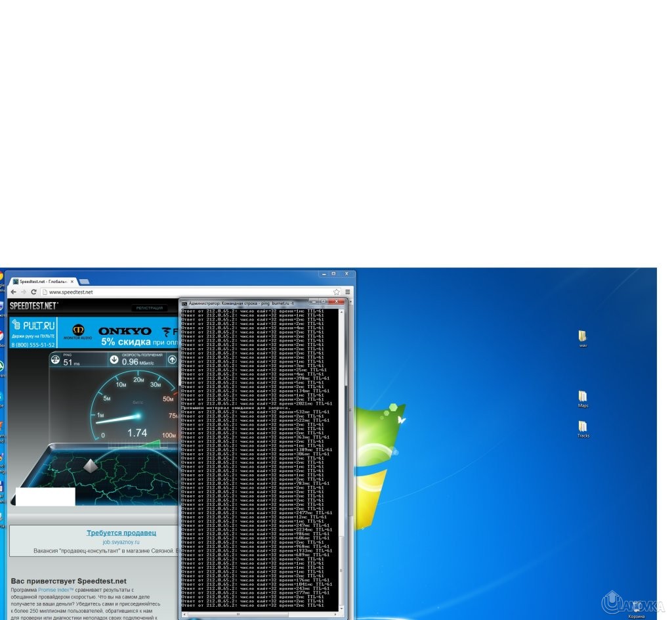The image size is (672, 620).
Task: Click the 5% скидка banner text
Action: 125,342
